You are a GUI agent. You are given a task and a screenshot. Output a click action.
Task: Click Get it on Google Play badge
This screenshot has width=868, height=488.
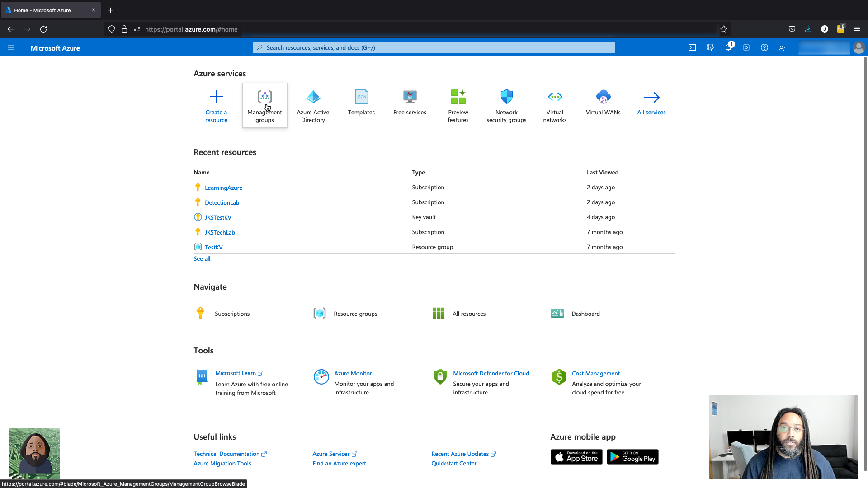(632, 457)
